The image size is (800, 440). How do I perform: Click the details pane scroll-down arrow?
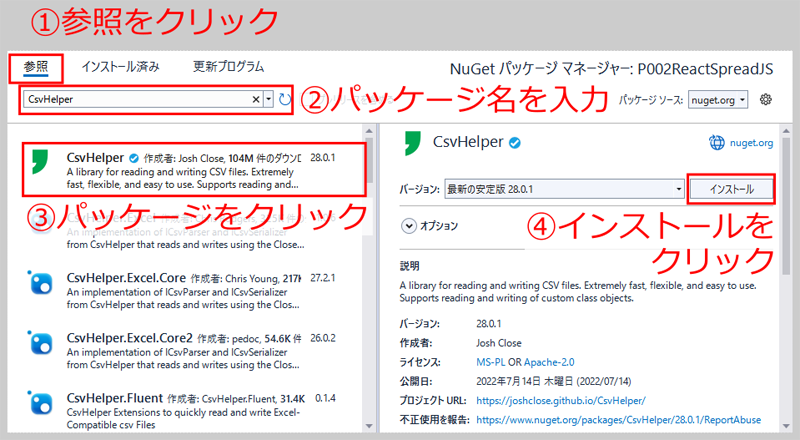[786, 426]
